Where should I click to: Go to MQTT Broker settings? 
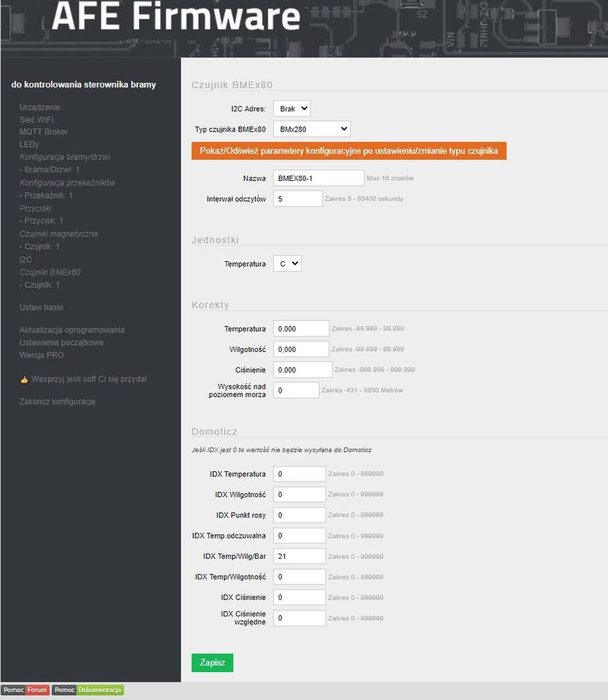pos(43,132)
